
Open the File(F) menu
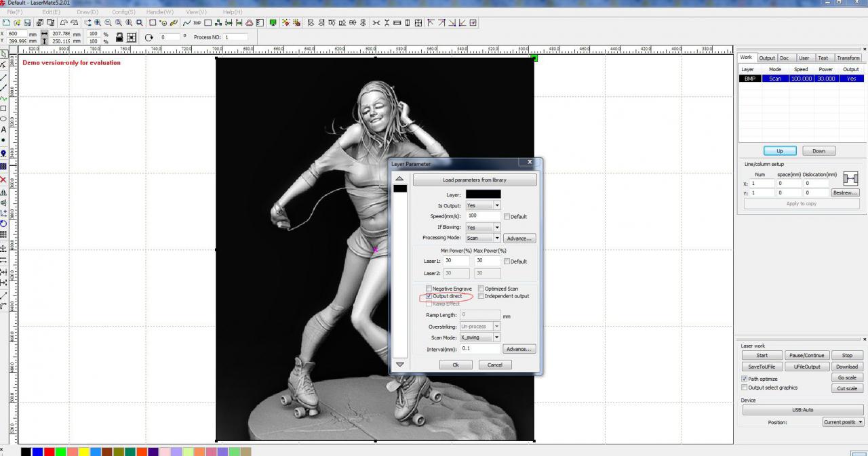coord(14,12)
